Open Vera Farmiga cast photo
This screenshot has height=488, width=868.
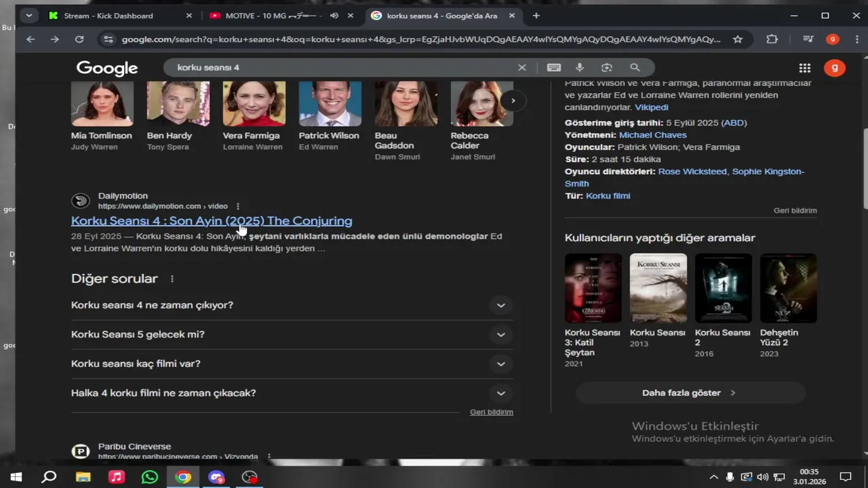click(x=254, y=104)
